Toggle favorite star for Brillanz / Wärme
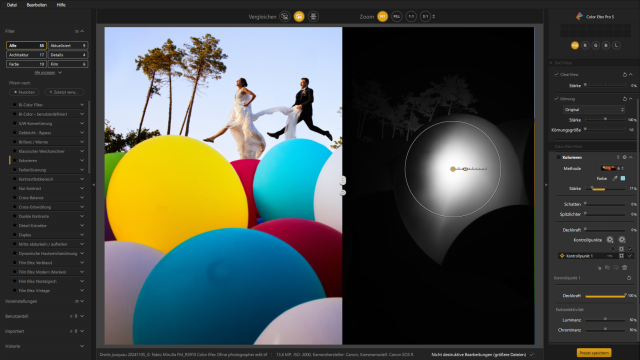This screenshot has height=360, width=640. pyautogui.click(x=14, y=142)
